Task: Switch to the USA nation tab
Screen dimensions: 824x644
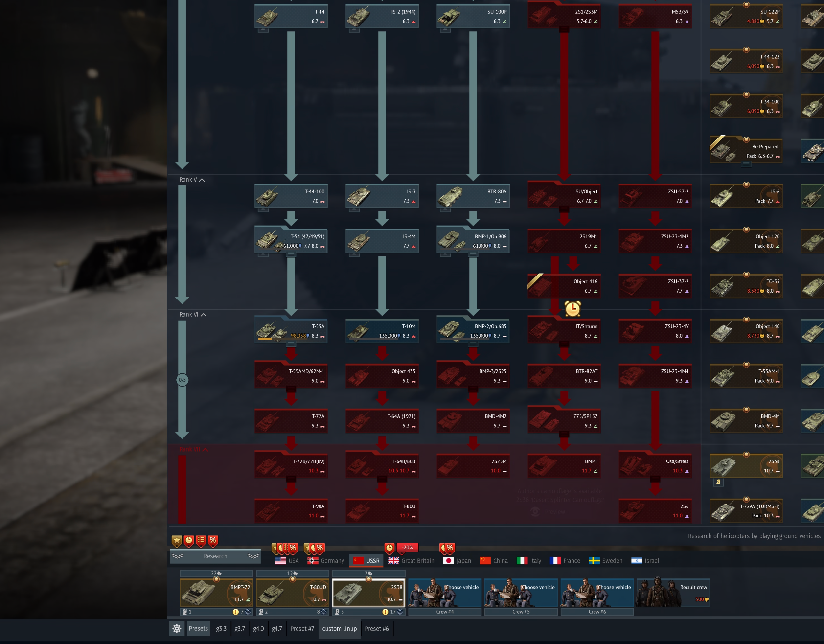Action: pyautogui.click(x=287, y=561)
